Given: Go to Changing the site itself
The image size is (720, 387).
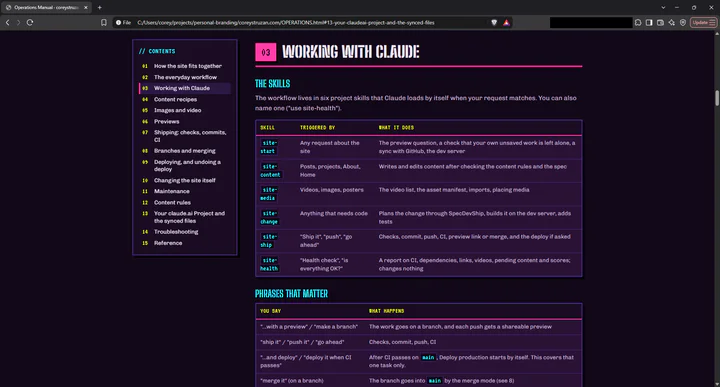Looking at the screenshot, I should pyautogui.click(x=185, y=180).
